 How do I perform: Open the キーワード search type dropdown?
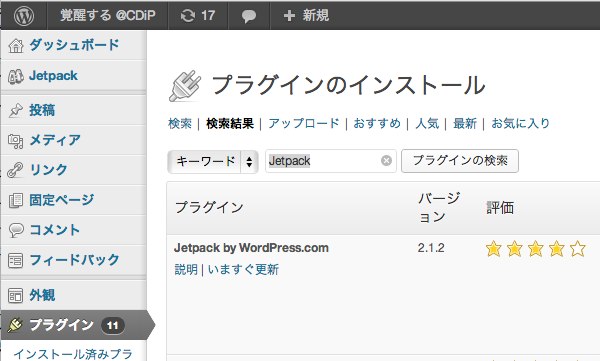click(213, 162)
